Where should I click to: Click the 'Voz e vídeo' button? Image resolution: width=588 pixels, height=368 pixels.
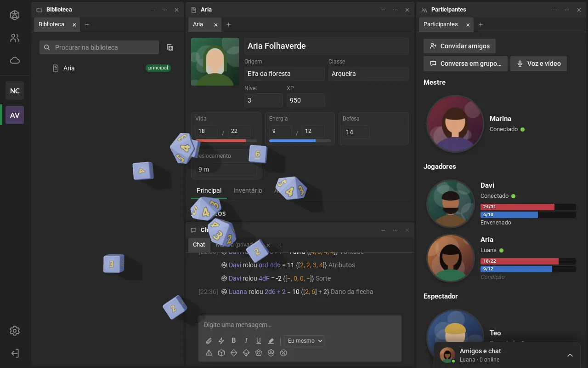(538, 63)
